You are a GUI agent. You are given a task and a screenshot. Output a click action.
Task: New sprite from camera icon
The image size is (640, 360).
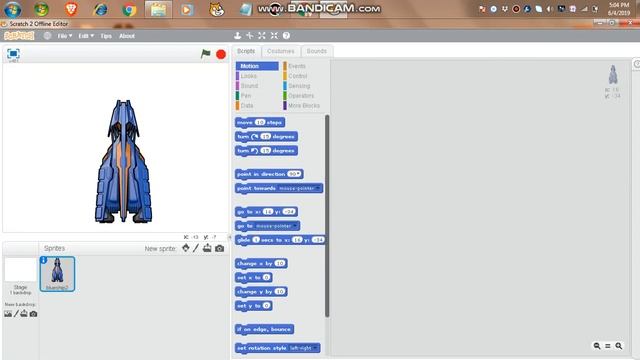tap(219, 248)
